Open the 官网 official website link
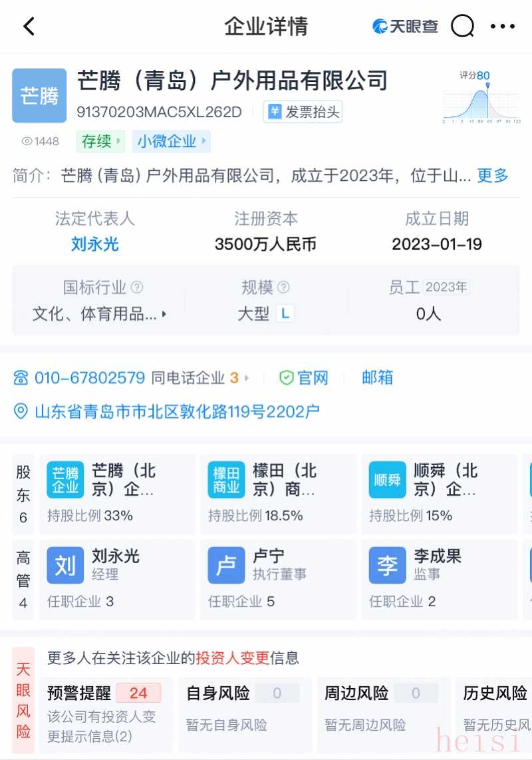The image size is (532, 760). [x=313, y=377]
